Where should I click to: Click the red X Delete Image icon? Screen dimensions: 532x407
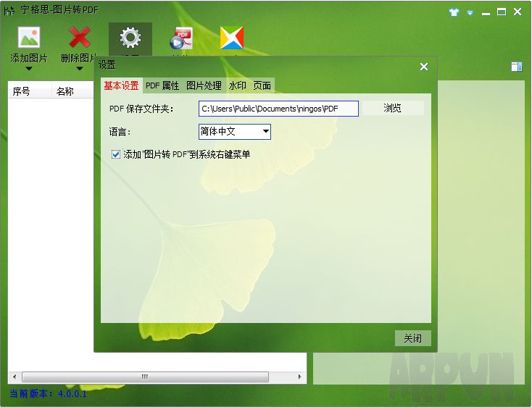80,37
